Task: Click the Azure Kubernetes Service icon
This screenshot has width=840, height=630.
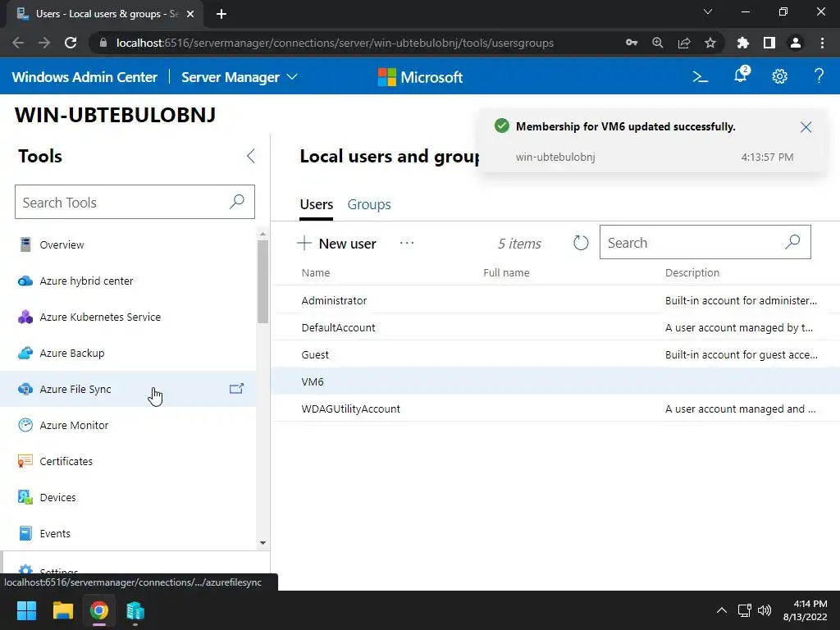Action: [x=25, y=317]
